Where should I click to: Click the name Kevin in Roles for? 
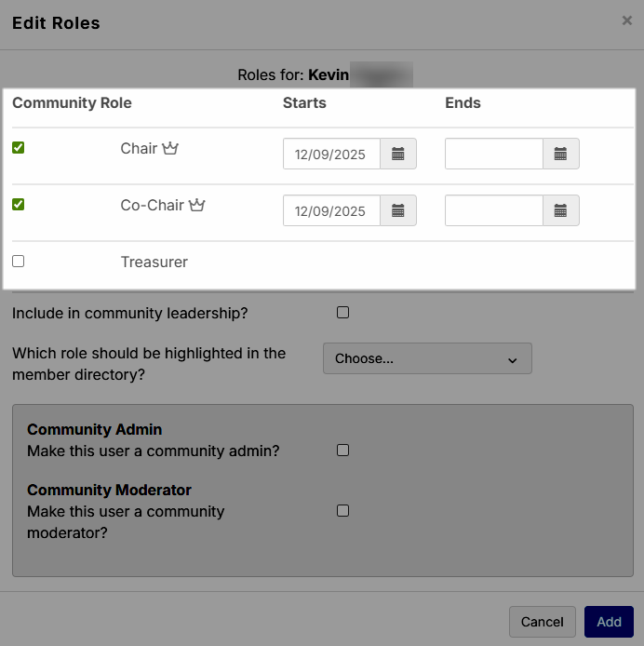[329, 74]
